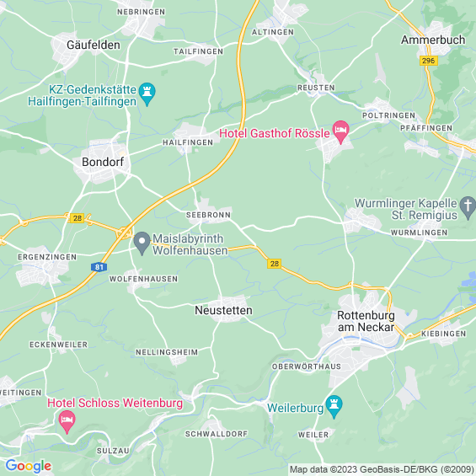
Task: Open the Maislabyrinth Wolfenhausen gray location pin
Action: 142,243
